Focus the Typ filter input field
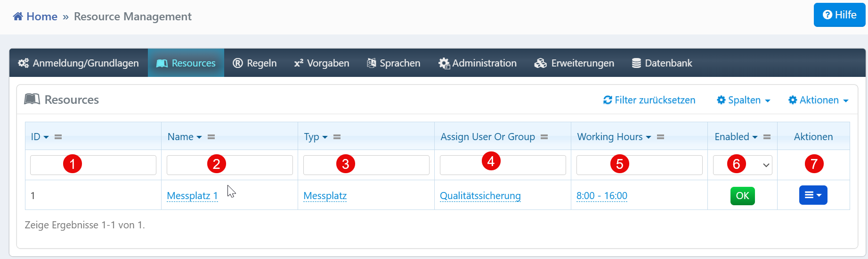868x259 pixels. tap(366, 165)
